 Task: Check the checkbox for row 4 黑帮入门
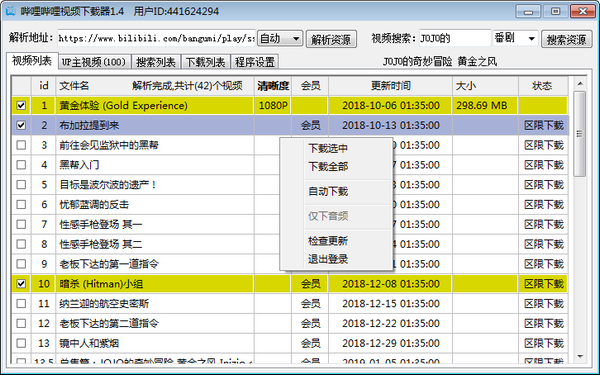(21, 165)
